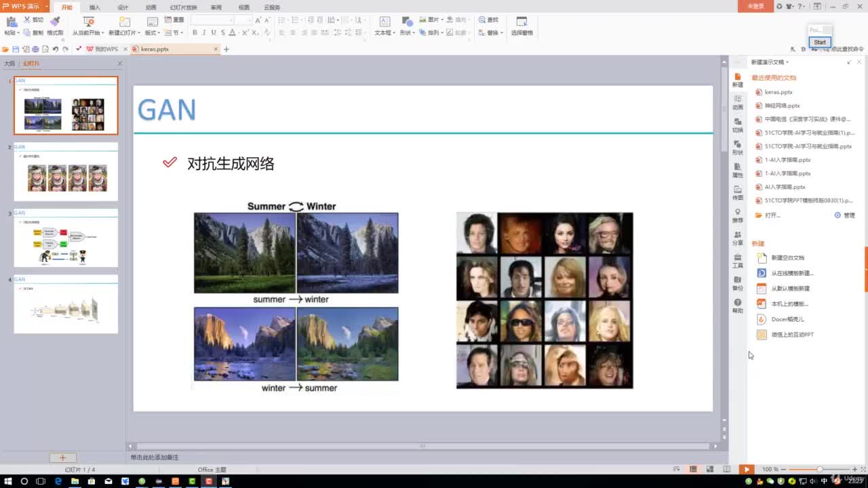Open the Replace (替换) dropdown
This screenshot has width=868, height=488.
490,33
